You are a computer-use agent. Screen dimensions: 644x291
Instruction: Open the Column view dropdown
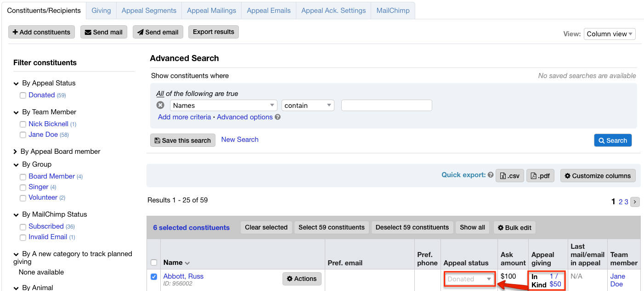coord(610,34)
